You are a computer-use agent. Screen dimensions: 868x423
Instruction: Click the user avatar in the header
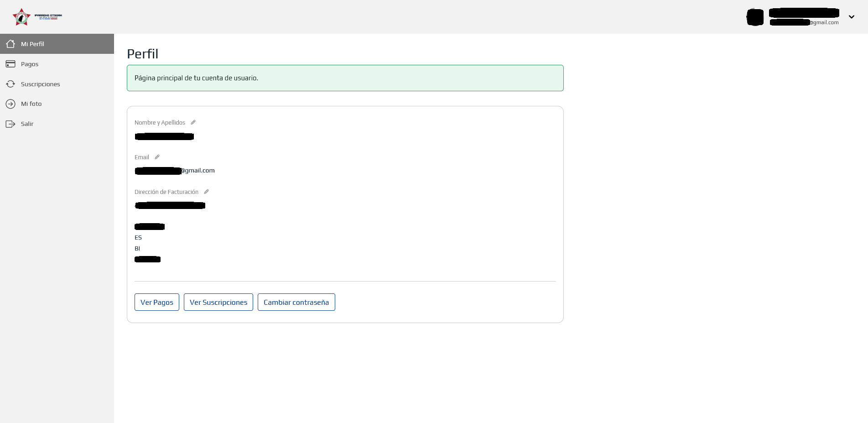pos(755,17)
